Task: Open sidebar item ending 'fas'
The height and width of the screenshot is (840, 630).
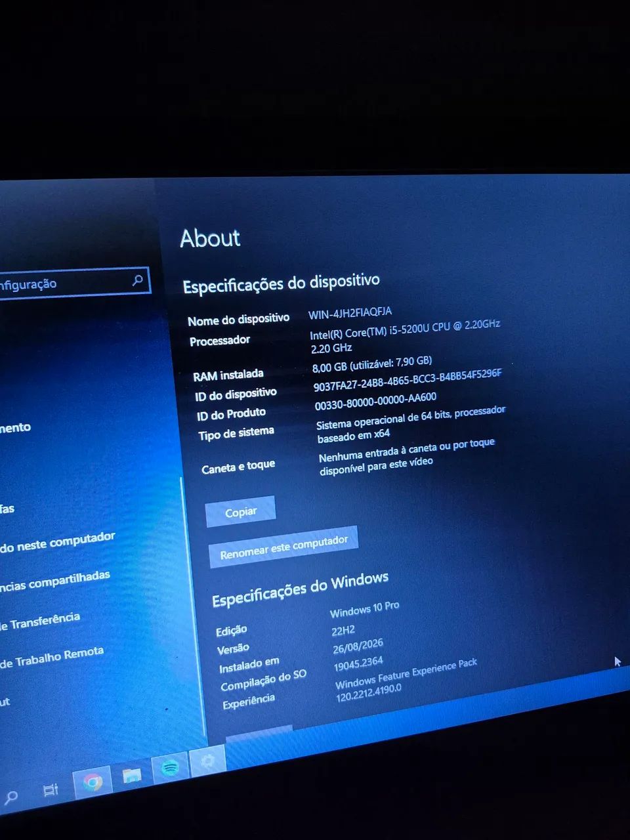Action: point(7,509)
